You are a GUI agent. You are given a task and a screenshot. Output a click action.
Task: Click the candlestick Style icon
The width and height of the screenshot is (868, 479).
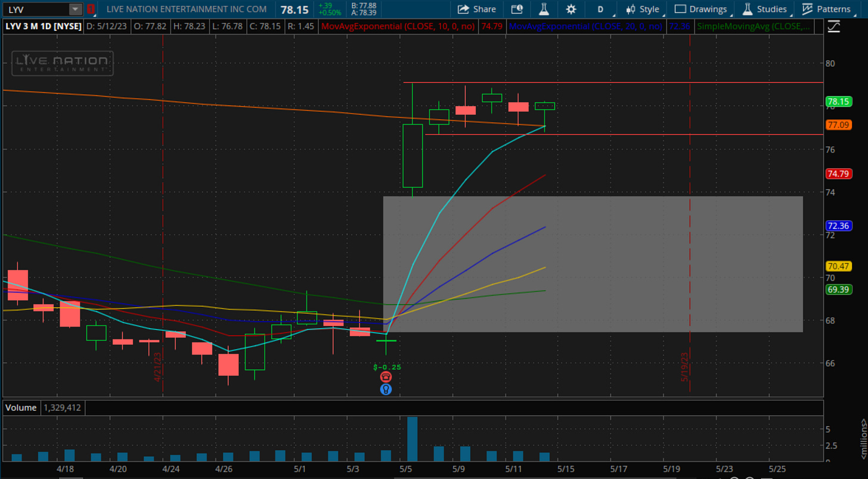pyautogui.click(x=631, y=9)
